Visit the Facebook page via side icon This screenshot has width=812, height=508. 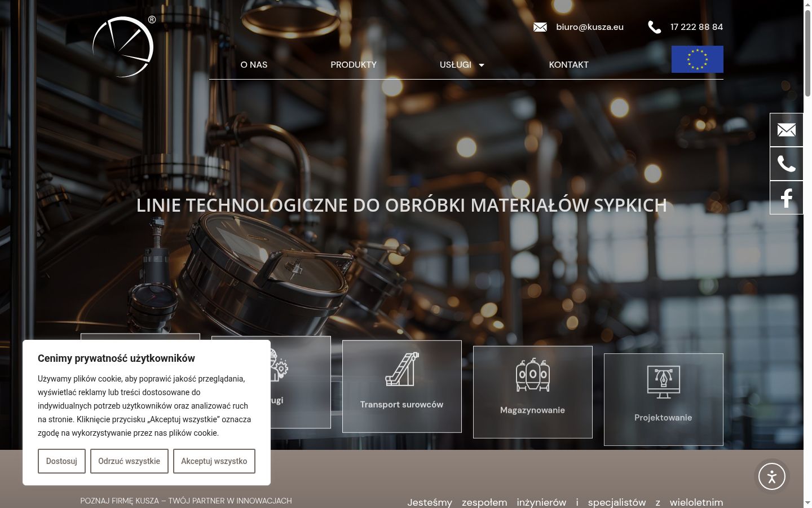(787, 198)
